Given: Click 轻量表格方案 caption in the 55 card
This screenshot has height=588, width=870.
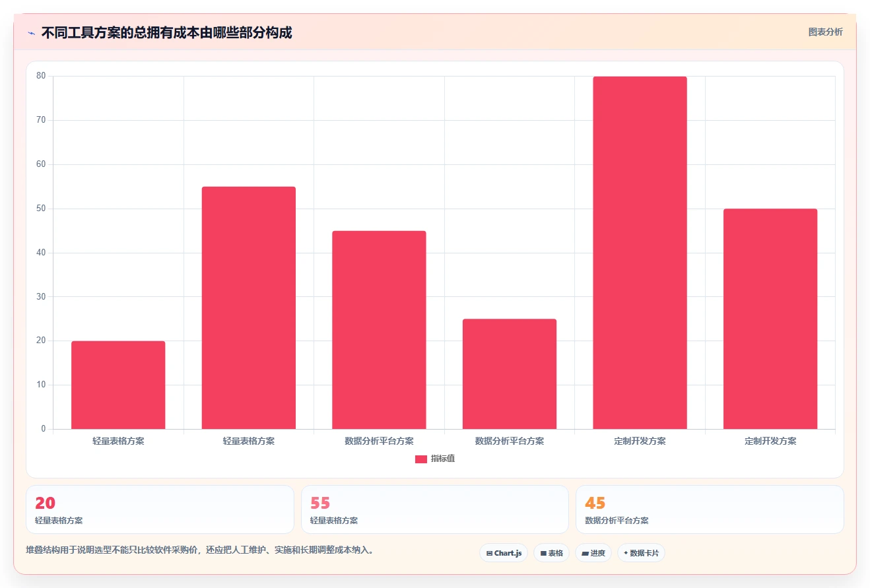Looking at the screenshot, I should pos(334,521).
